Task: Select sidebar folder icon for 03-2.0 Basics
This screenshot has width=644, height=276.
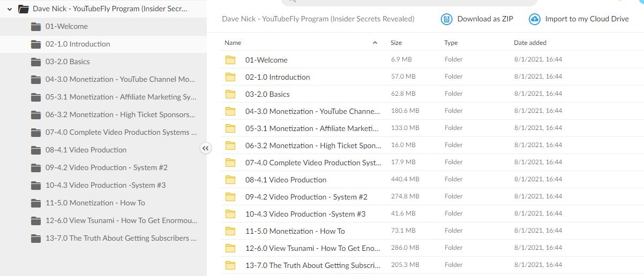Action: click(36, 62)
